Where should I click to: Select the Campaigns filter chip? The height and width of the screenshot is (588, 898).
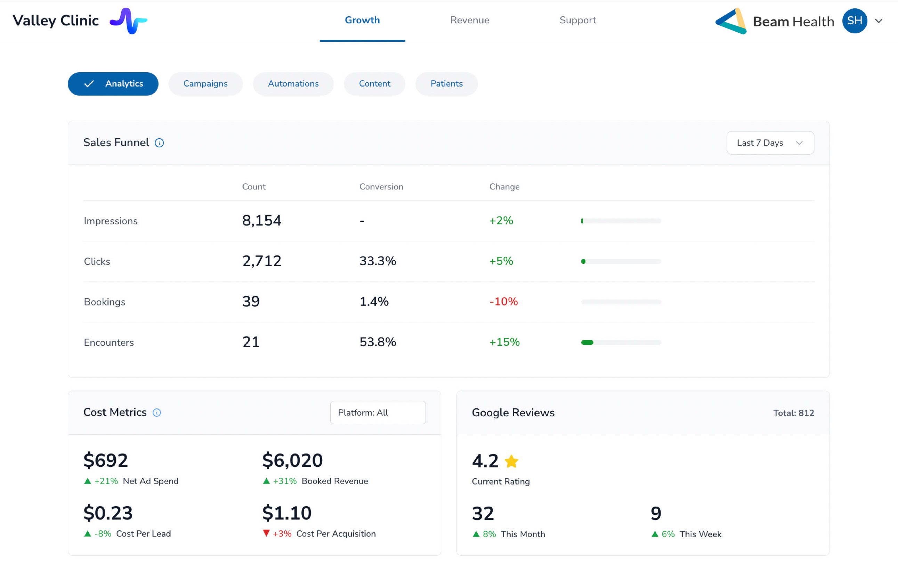pyautogui.click(x=205, y=84)
